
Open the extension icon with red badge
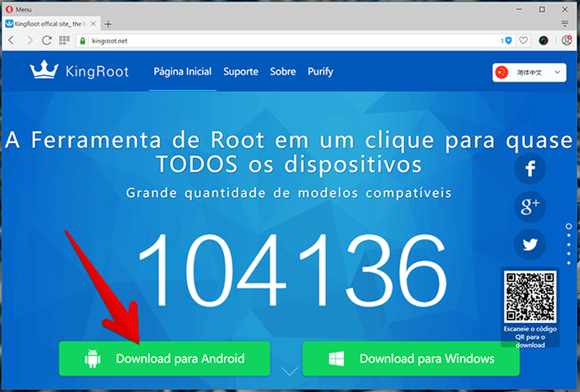pyautogui.click(x=567, y=41)
